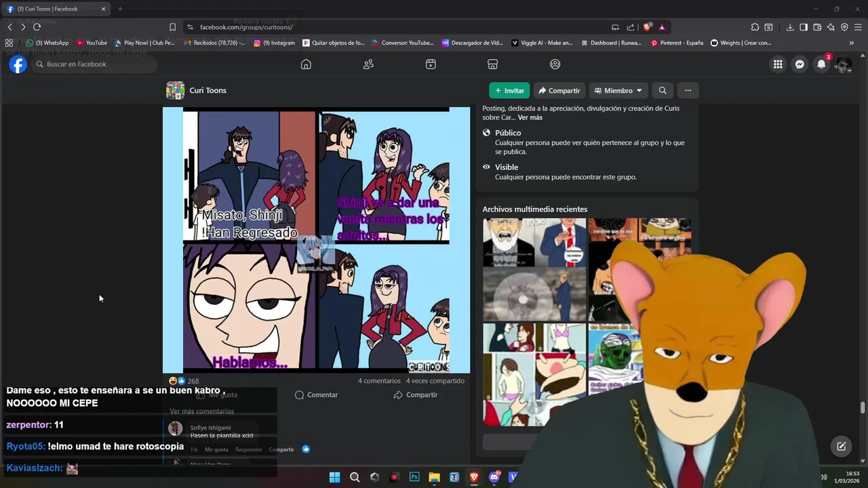868x488 pixels.
Task: Open a new browser tab
Action: (120, 9)
